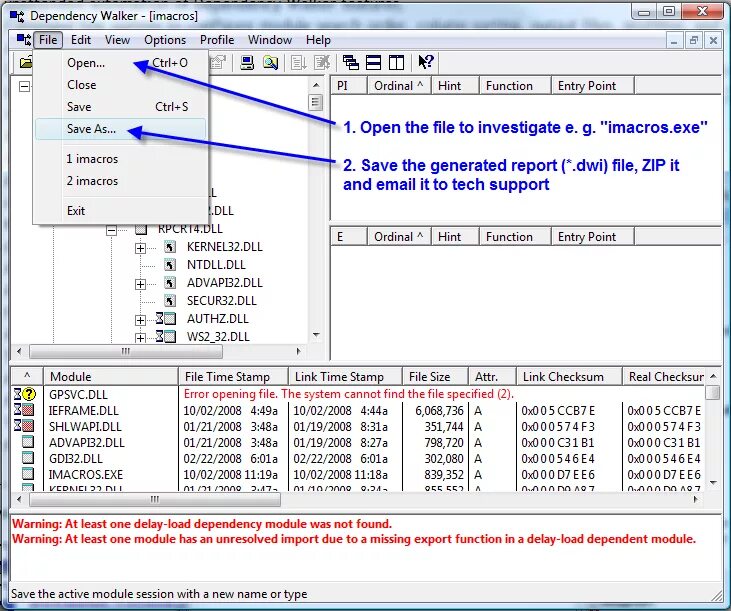The image size is (731, 611).
Task: Click the Tile Vertically toolbar icon
Action: pyautogui.click(x=396, y=62)
